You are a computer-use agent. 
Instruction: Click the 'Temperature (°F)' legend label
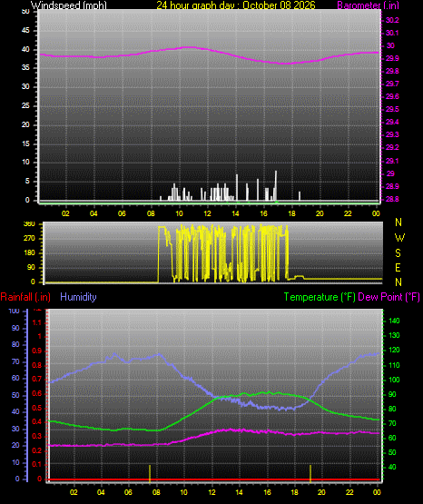point(320,297)
